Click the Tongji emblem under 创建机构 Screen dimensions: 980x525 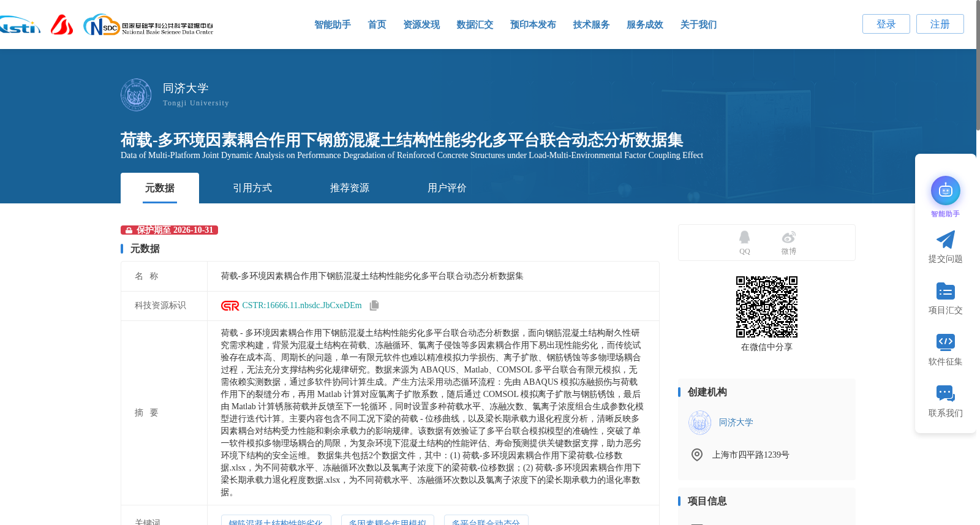(x=699, y=423)
